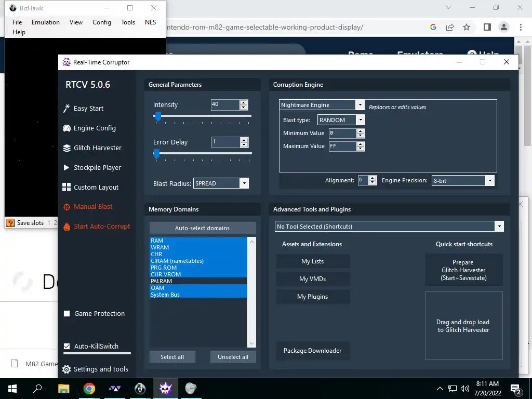This screenshot has height=399, width=532.
Task: Open BizHawk View menu
Action: [76, 22]
